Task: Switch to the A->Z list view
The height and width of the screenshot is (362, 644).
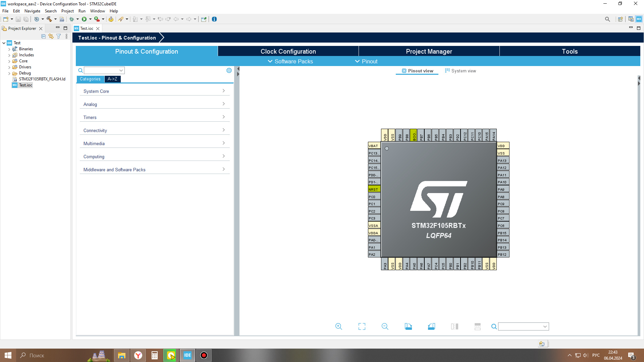Action: click(x=112, y=79)
